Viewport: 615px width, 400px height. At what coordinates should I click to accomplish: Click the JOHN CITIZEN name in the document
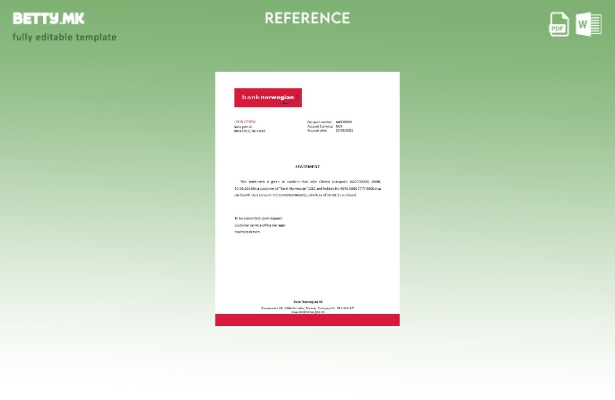click(x=245, y=122)
